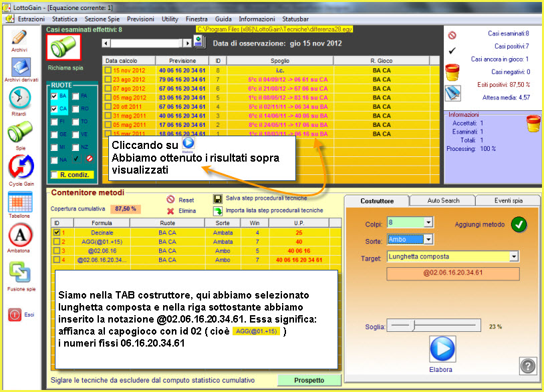Viewport: 544px width, 392px height.
Task: Uncheck method ID 1 Decinale checkbox
Action: 57,232
